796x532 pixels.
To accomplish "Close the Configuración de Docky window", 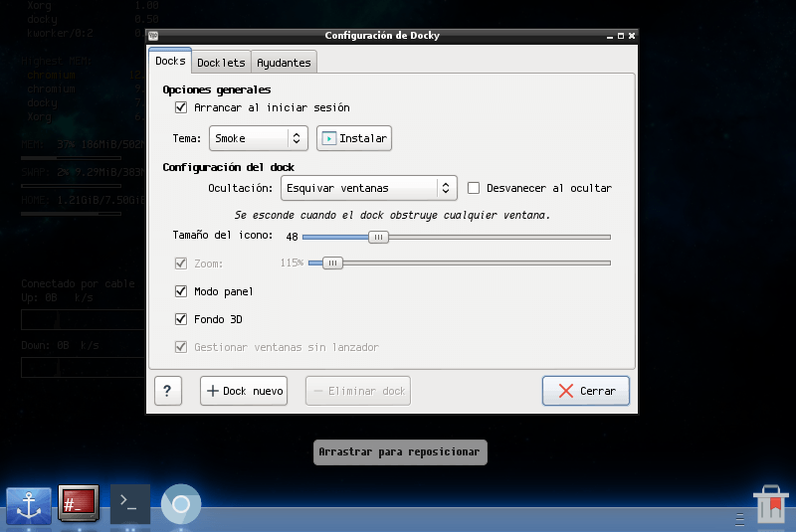I will pyautogui.click(x=632, y=36).
